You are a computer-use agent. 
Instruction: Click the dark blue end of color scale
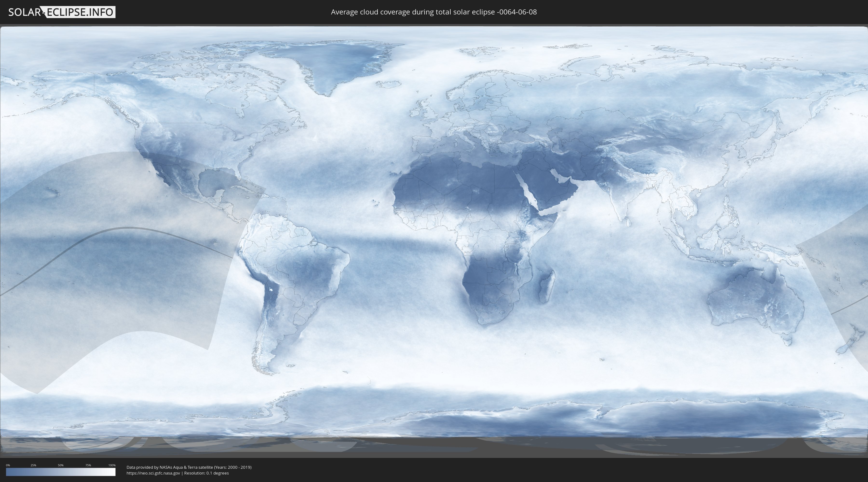click(x=9, y=472)
